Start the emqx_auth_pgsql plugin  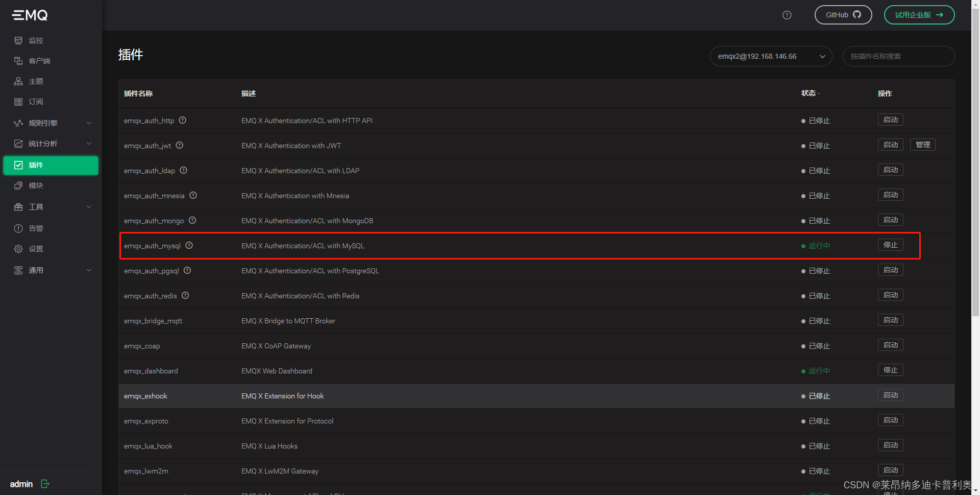tap(890, 270)
